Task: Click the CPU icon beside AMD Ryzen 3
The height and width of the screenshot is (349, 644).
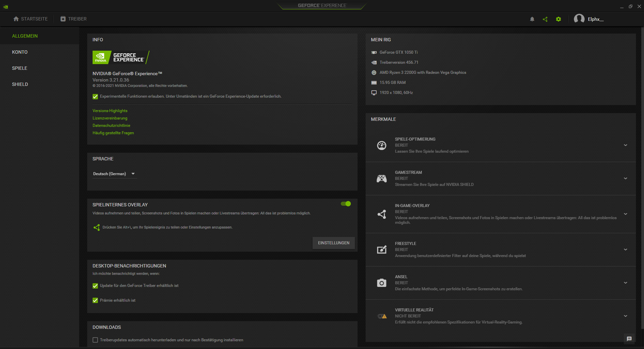Action: pos(374,72)
